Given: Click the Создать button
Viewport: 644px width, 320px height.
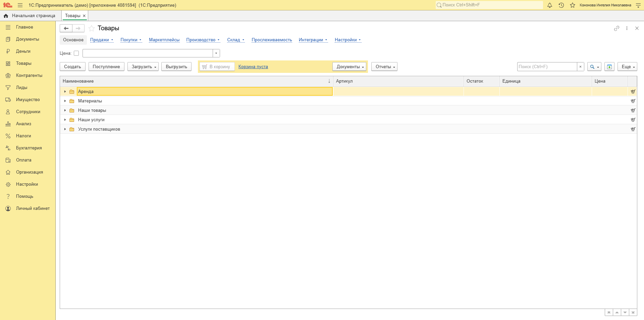Looking at the screenshot, I should pos(72,67).
